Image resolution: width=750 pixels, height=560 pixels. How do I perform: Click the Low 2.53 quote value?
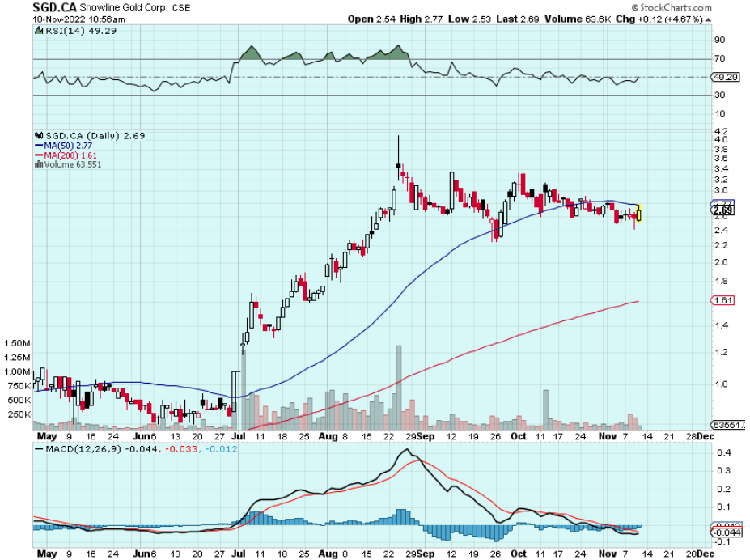(470, 19)
